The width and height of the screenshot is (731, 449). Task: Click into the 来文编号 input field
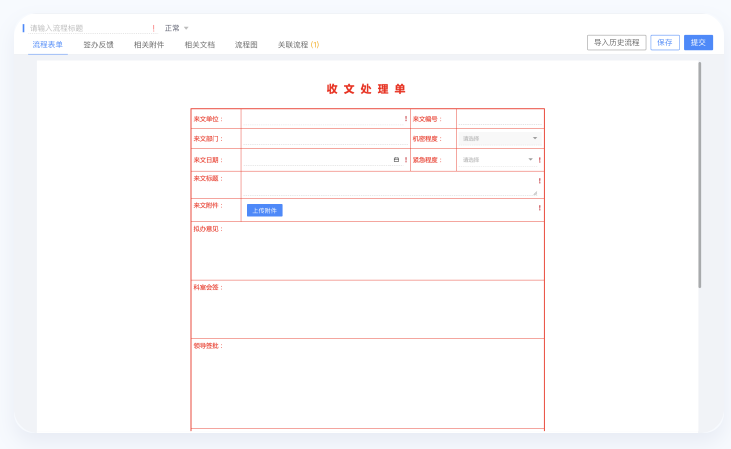click(x=499, y=118)
